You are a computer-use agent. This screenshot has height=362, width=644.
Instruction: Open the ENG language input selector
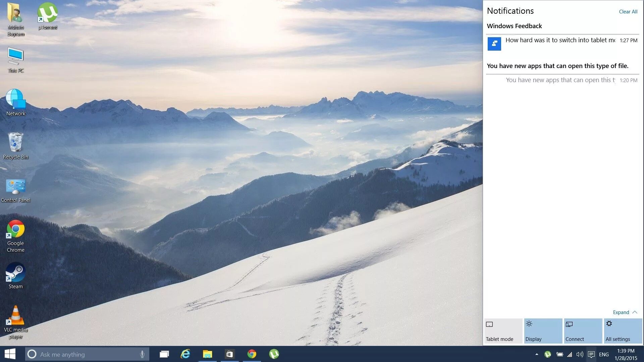tap(604, 354)
